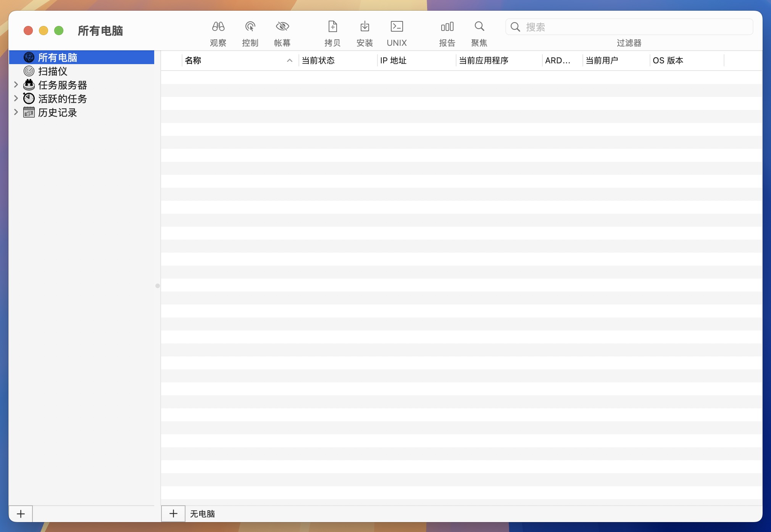Click the 历史记录 calendar icon
The image size is (771, 532).
pos(29,112)
